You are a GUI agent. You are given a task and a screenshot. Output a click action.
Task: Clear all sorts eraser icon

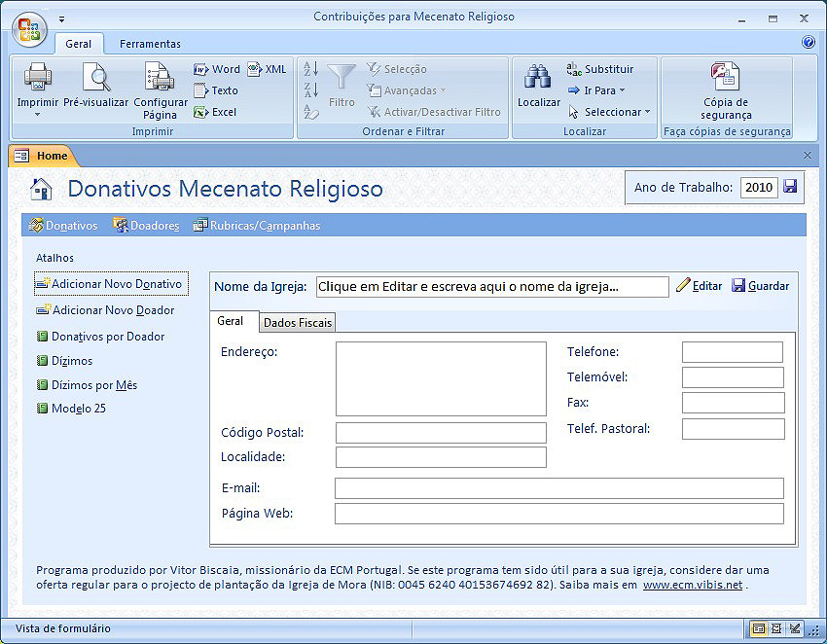311,112
